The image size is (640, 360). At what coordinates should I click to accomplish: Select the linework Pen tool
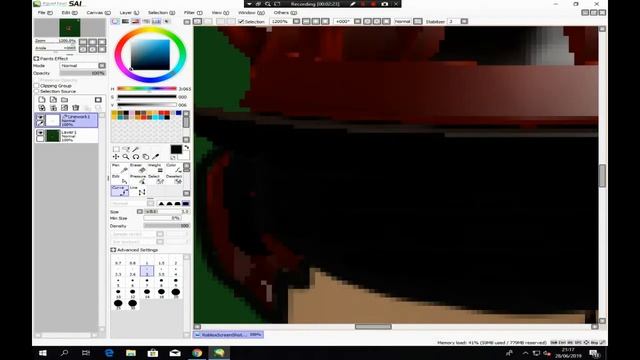click(120, 168)
